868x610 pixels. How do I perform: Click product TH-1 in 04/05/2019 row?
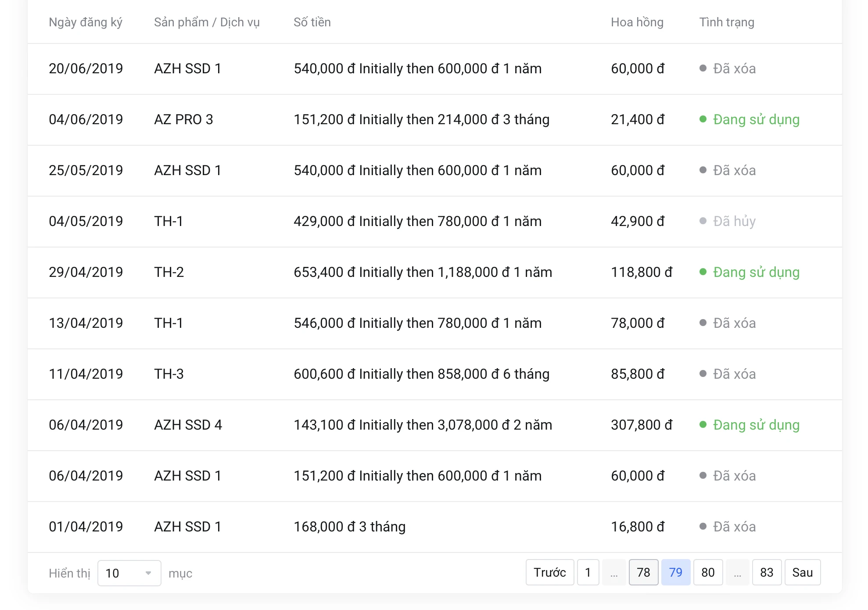169,221
